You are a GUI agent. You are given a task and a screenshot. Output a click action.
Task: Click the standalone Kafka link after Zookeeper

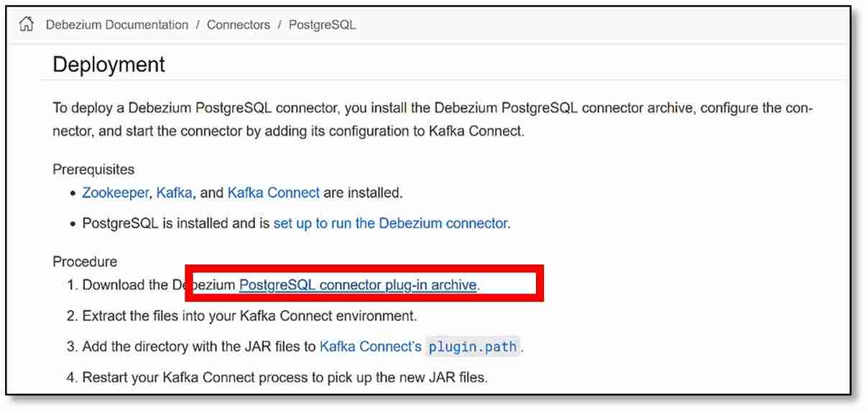click(174, 193)
